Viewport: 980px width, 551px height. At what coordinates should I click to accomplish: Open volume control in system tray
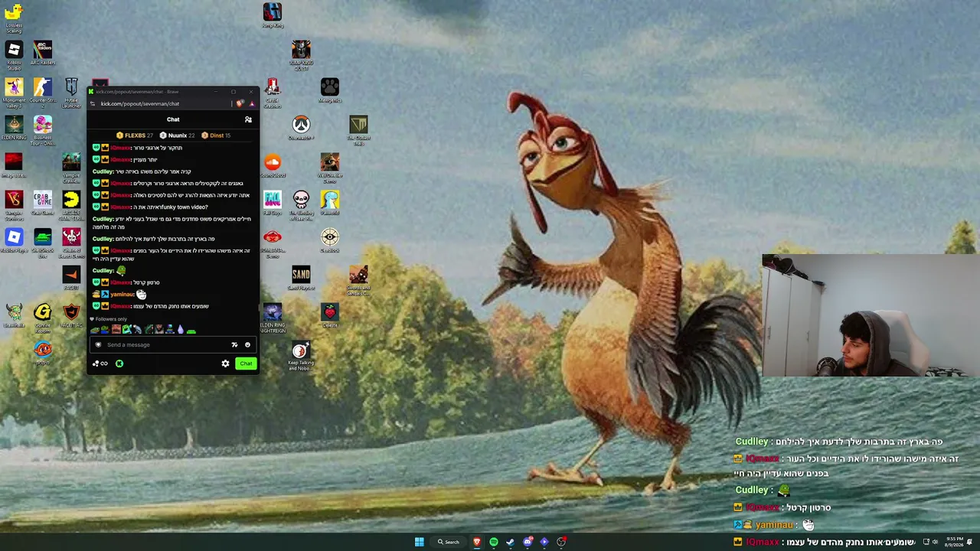pos(935,542)
